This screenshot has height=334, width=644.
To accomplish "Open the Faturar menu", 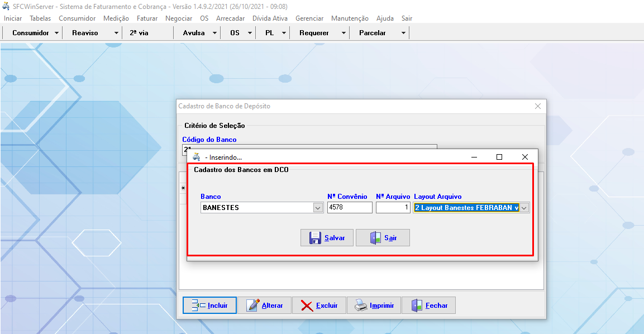I will click(x=147, y=18).
